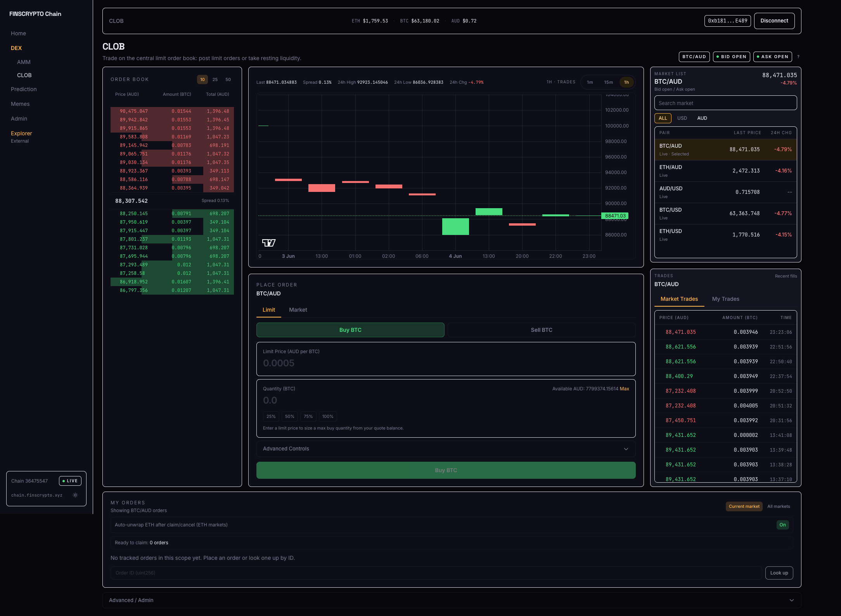This screenshot has height=616, width=841.
Task: Click bid price 86,797.356 in order book
Action: pos(133,290)
